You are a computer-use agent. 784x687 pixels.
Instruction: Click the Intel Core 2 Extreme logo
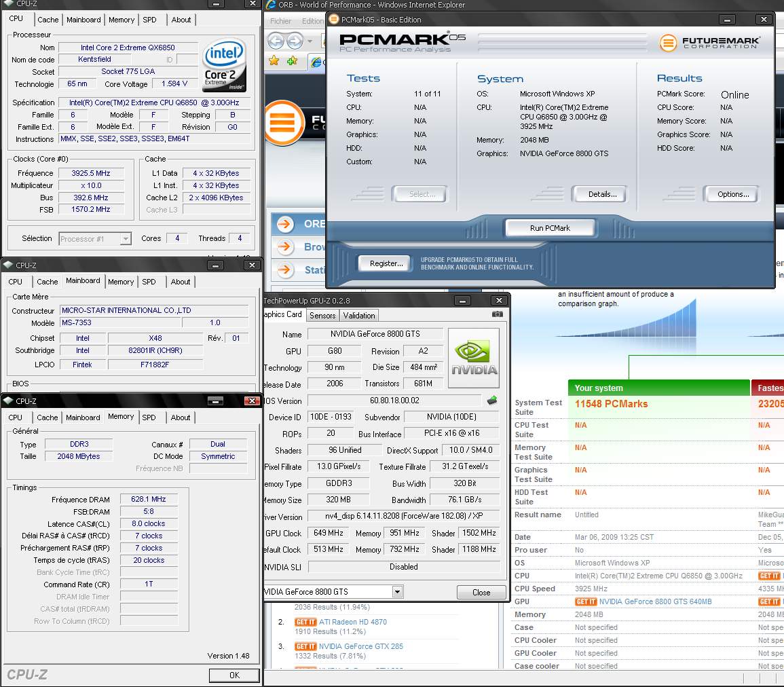pyautogui.click(x=223, y=65)
